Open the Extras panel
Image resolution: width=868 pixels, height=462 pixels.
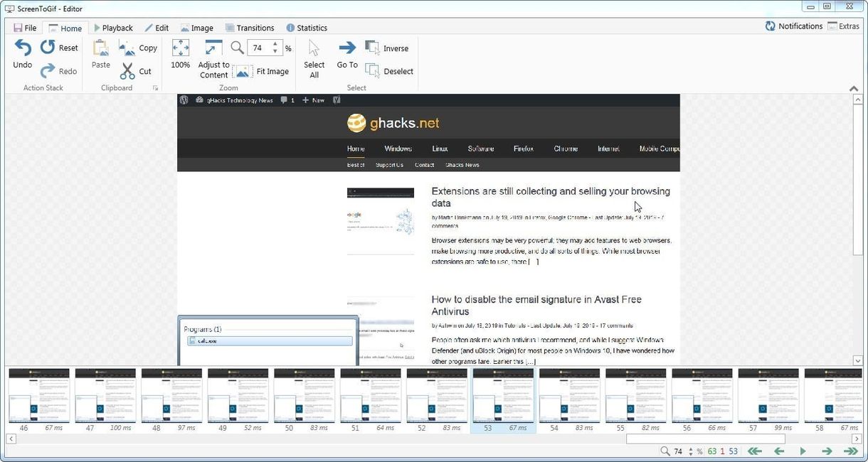click(x=844, y=26)
